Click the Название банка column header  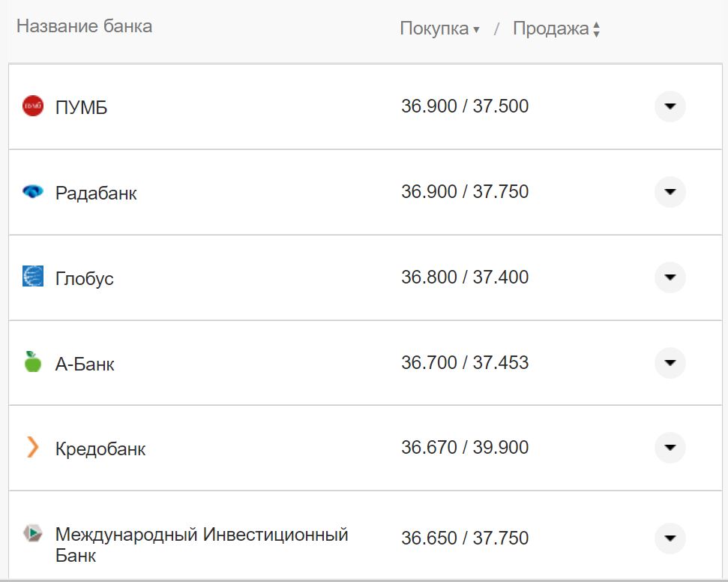click(84, 26)
